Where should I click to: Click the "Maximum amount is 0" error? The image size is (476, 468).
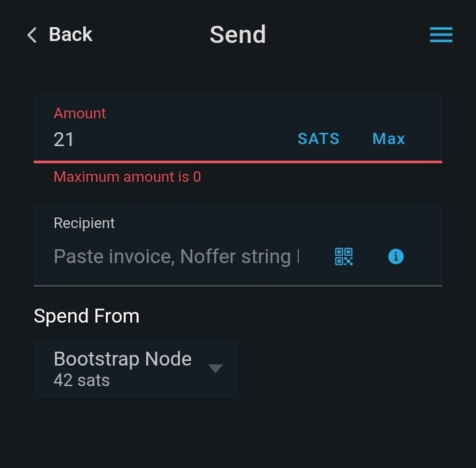click(127, 177)
